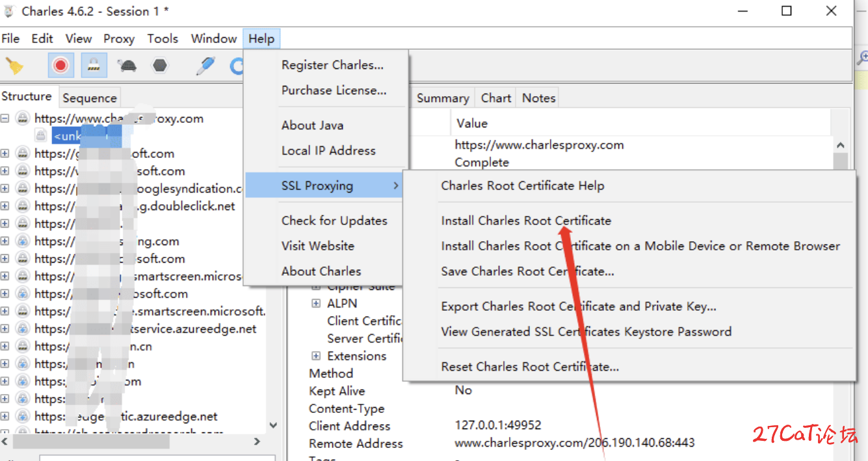Select the Method row label
The height and width of the screenshot is (461, 868).
pos(331,374)
